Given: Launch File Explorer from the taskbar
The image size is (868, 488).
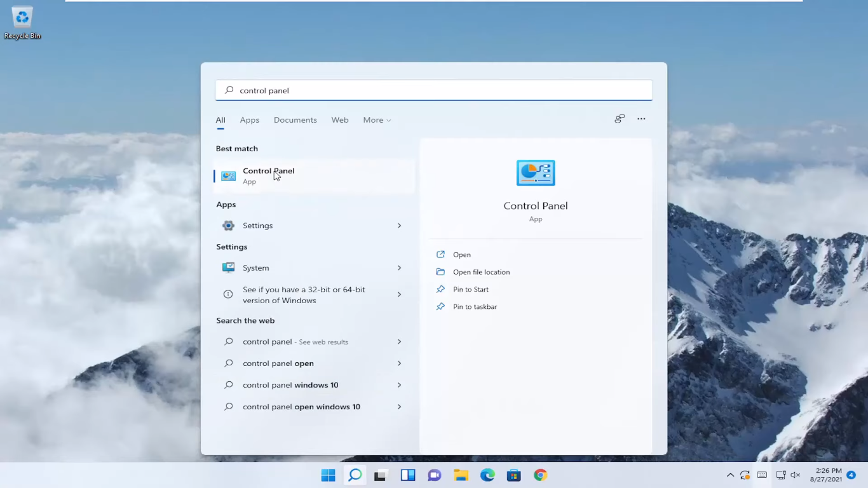Looking at the screenshot, I should pos(461,475).
